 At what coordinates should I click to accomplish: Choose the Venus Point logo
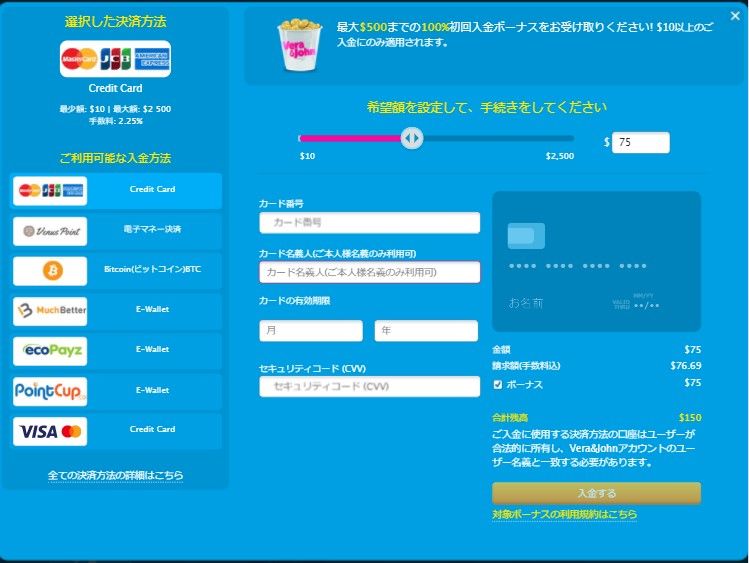point(50,231)
